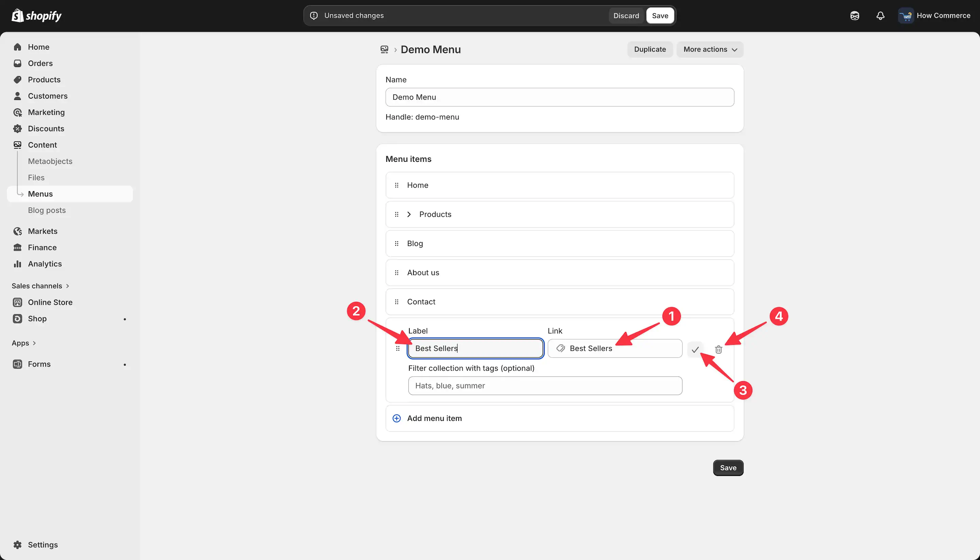Click the Marketing target icon
The height and width of the screenshot is (560, 980).
(17, 112)
